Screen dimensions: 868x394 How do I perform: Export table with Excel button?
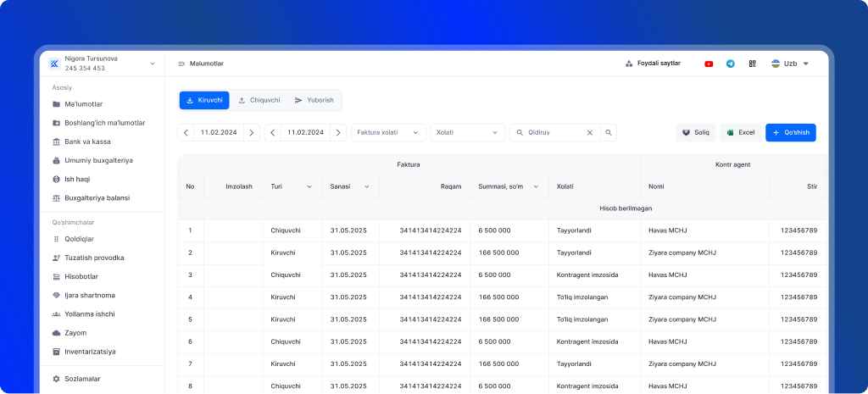point(741,133)
